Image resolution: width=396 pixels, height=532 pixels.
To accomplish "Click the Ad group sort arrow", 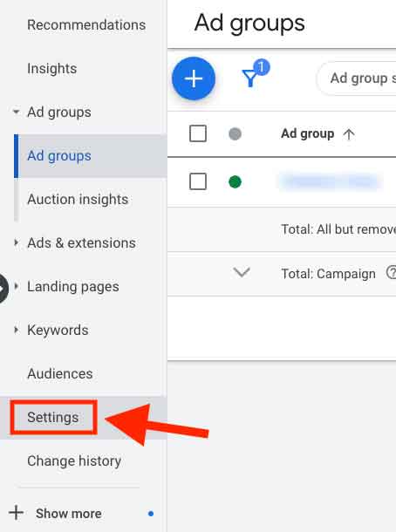I will pyautogui.click(x=349, y=134).
